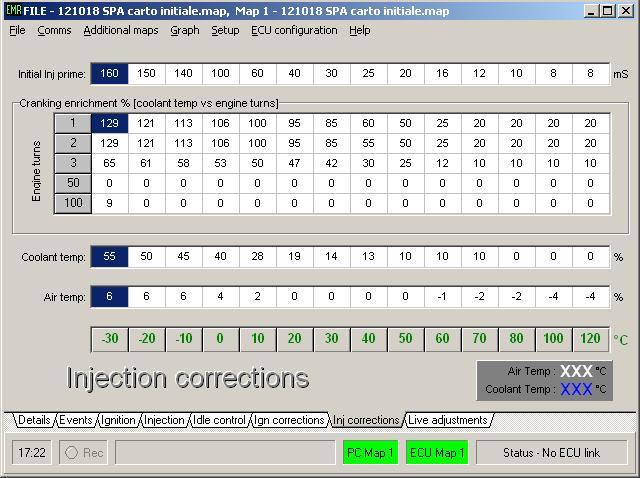Select cranking enrichment cell 55 in row 2
This screenshot has width=640, height=478.
[x=369, y=143]
